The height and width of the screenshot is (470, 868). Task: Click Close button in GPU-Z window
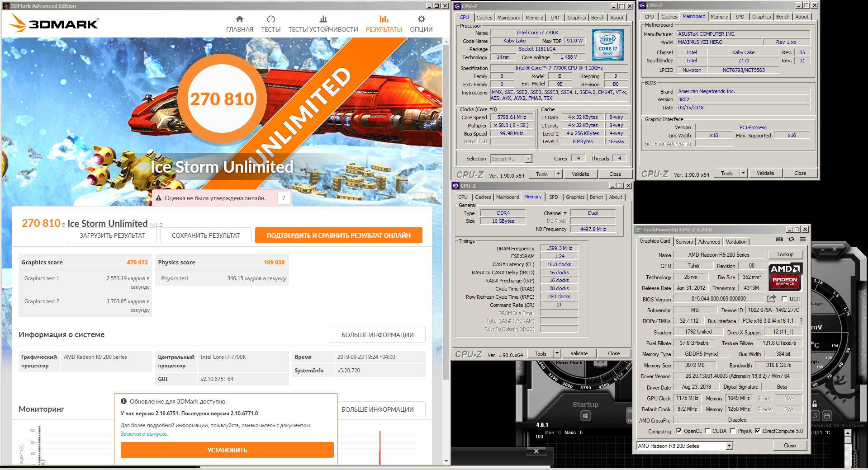point(790,446)
